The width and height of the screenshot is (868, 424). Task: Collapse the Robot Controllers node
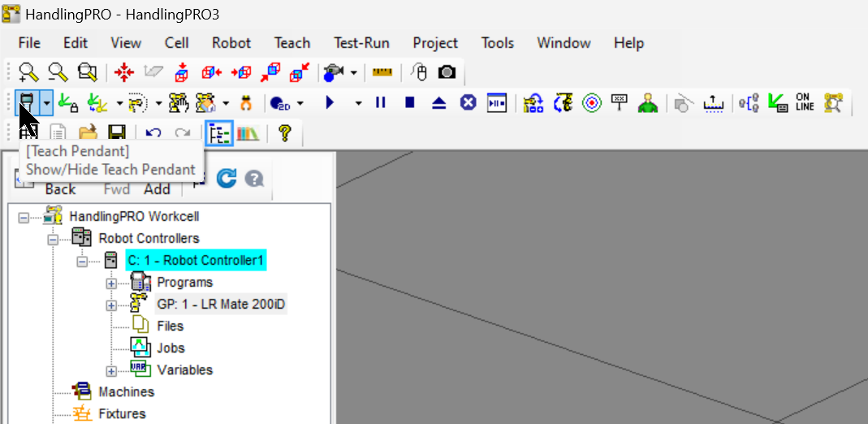point(53,240)
